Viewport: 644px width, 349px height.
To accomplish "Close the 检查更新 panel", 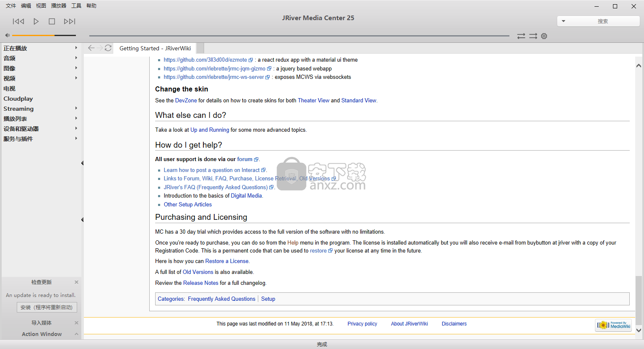I will (76, 282).
